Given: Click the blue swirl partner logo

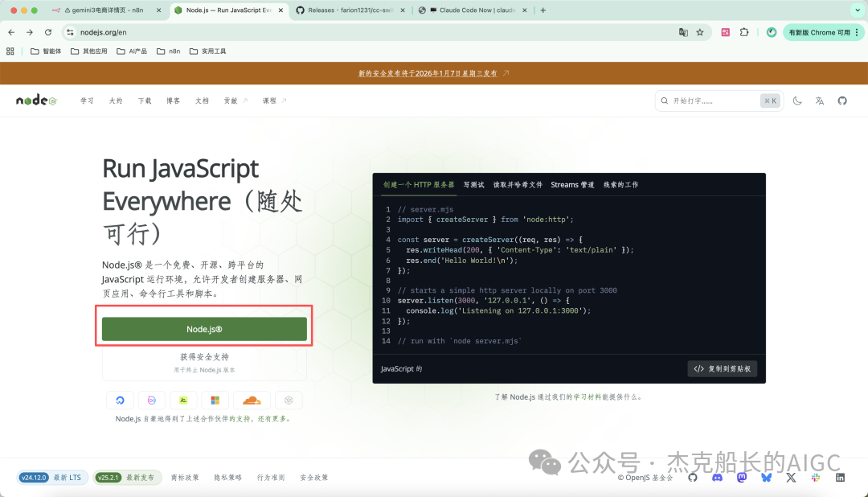Looking at the screenshot, I should tap(120, 400).
